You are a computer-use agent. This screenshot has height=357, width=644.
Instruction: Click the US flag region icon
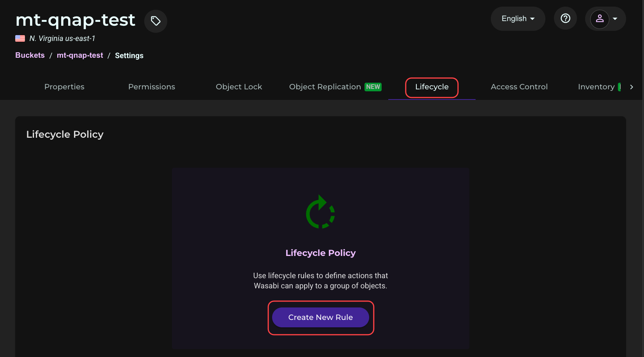pos(20,38)
